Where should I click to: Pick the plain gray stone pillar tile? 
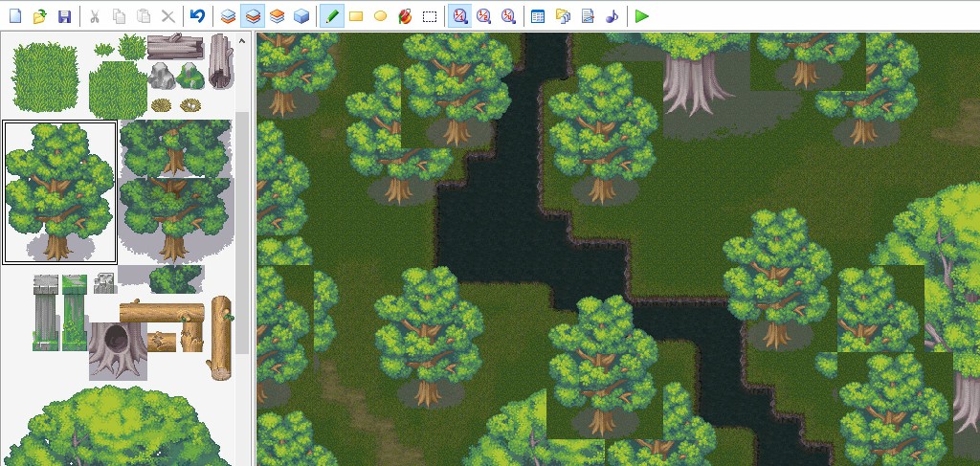46,312
